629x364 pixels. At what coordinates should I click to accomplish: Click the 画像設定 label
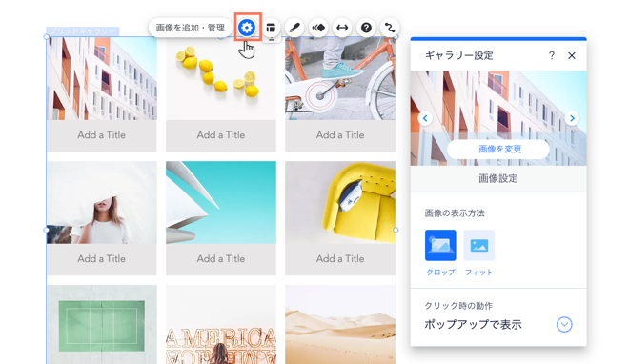(498, 179)
